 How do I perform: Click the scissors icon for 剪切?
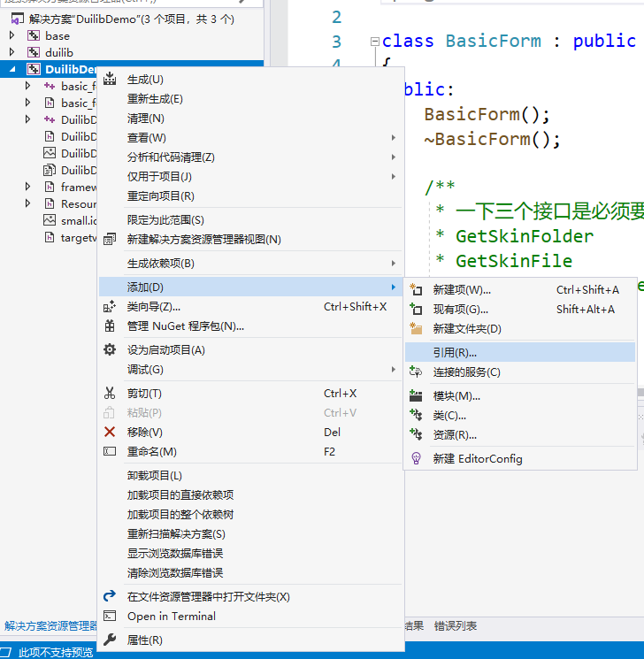(x=110, y=393)
